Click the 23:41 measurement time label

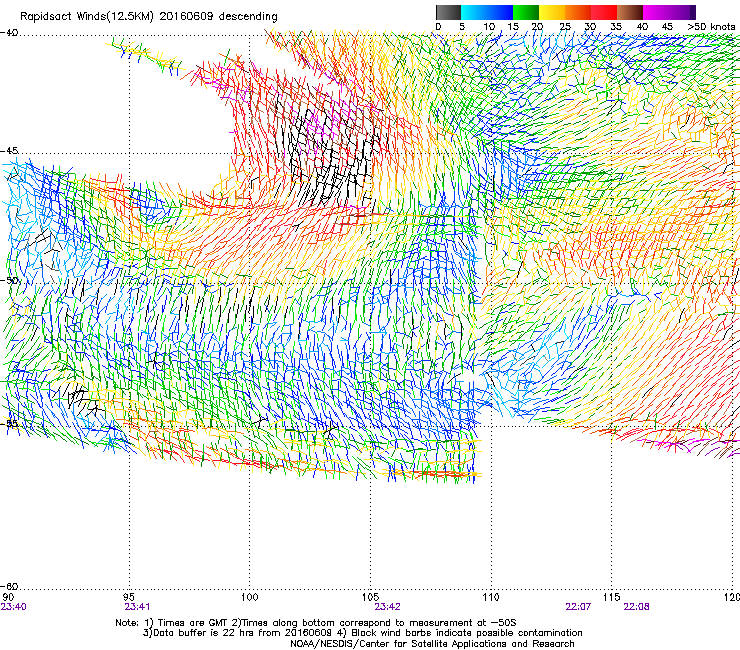(x=137, y=607)
